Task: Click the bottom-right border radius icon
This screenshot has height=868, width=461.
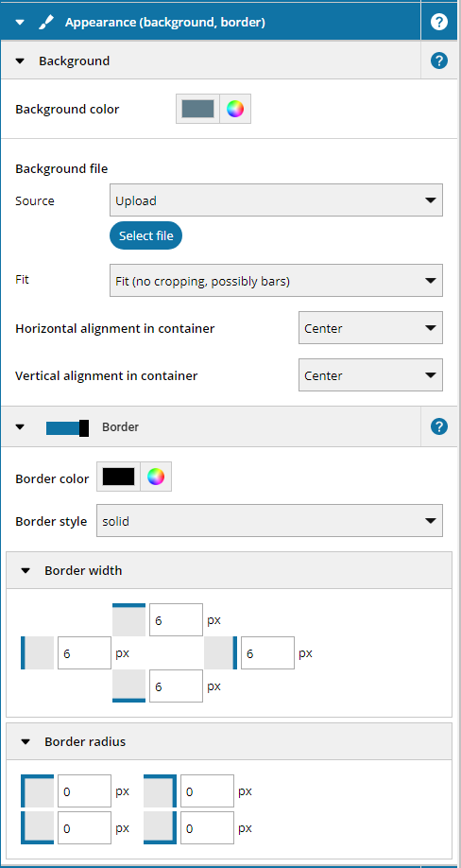Action: [161, 828]
